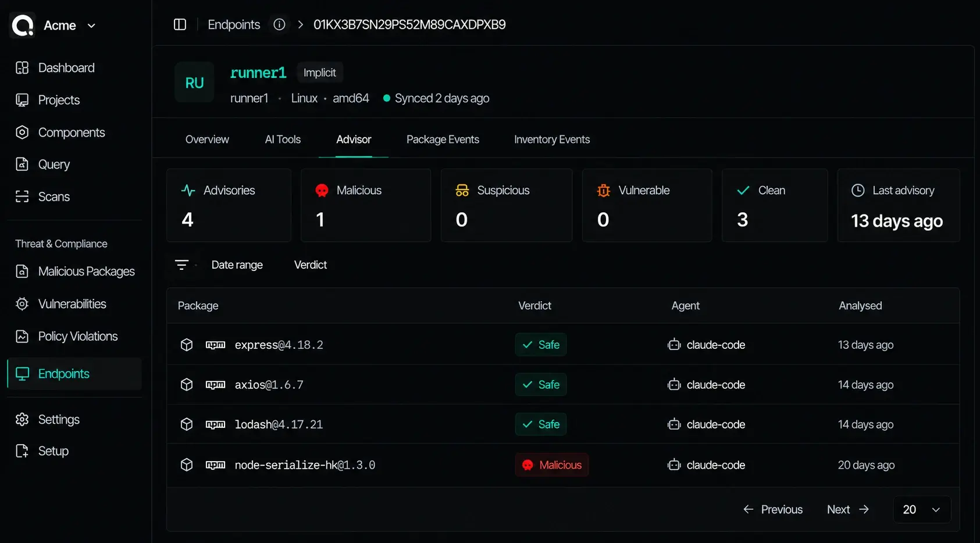Switch to the AI Tools tab
This screenshot has height=543, width=980.
[x=283, y=140]
